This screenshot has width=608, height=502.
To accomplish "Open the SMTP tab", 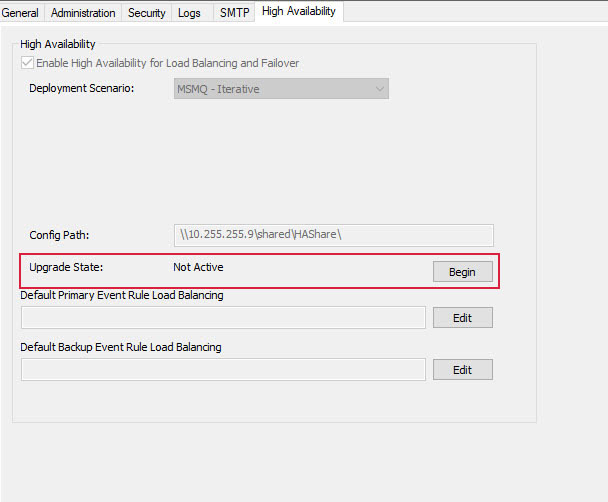I will click(x=234, y=13).
